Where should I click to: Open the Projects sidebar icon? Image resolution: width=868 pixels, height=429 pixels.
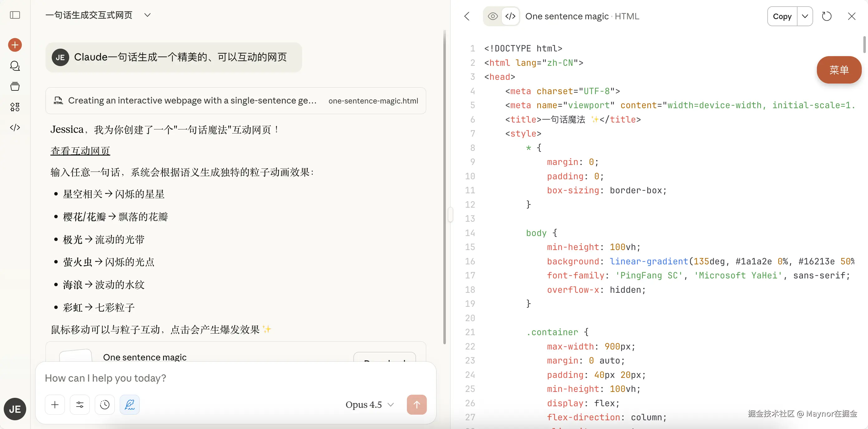click(x=15, y=87)
